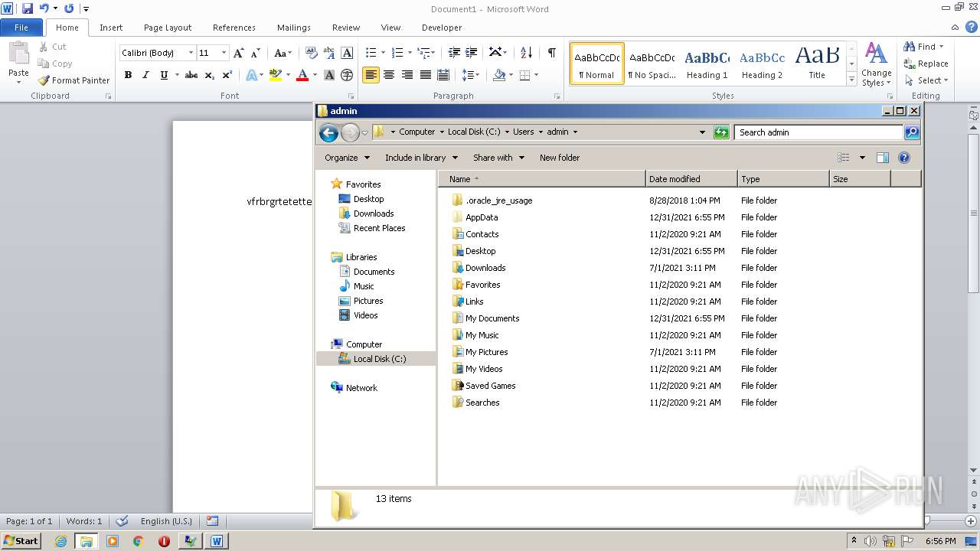Click the Redo icon in Quick Access Toolbar
980x551 pixels.
tap(69, 8)
